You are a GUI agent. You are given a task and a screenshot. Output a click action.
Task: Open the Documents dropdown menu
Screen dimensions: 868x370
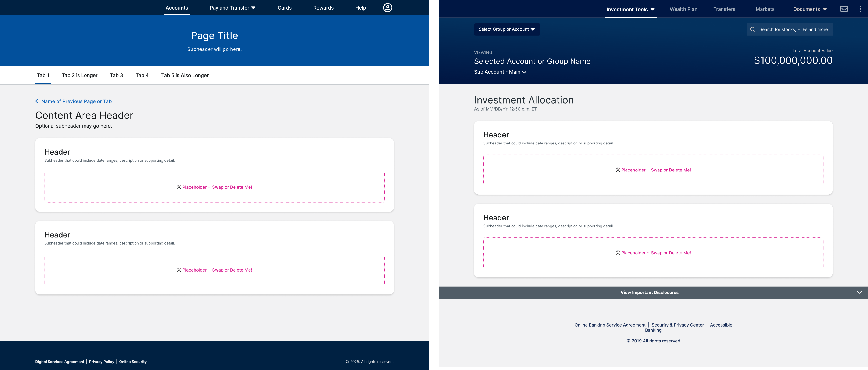point(810,10)
